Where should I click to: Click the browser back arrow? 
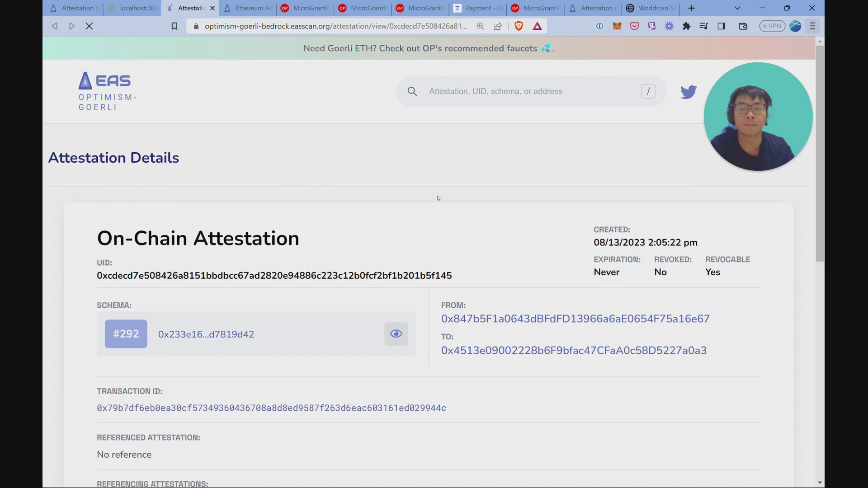tap(55, 26)
